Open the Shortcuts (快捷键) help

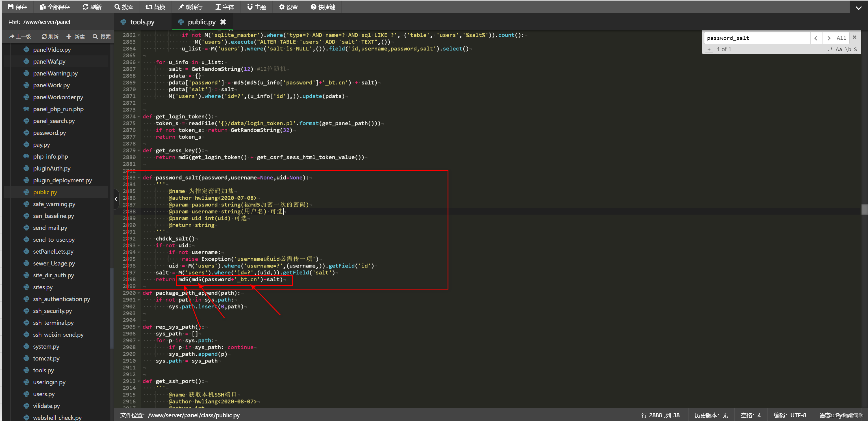pos(323,7)
